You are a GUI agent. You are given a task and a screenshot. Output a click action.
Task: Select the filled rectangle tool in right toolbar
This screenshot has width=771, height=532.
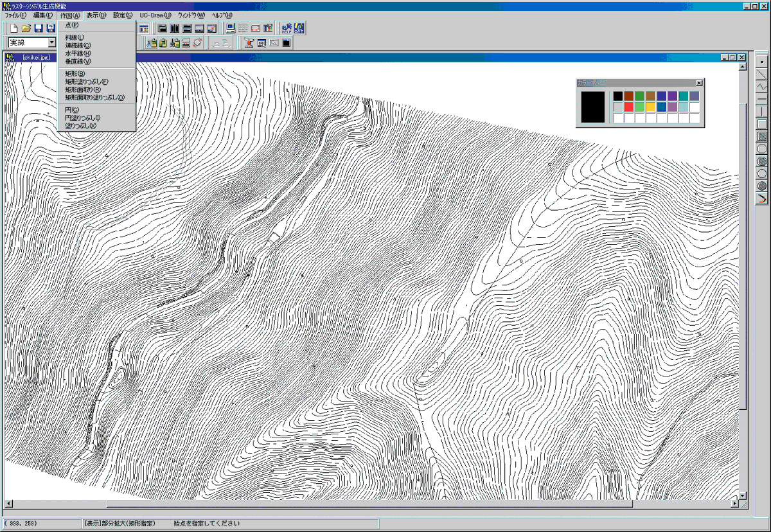762,136
